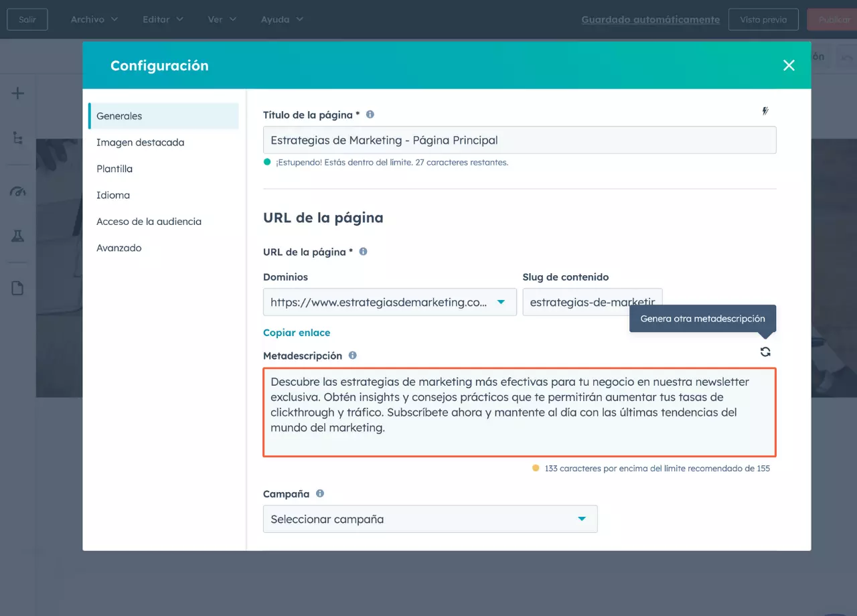This screenshot has width=857, height=616.
Task: Go to Acceso de la audiencia section
Action: point(149,222)
